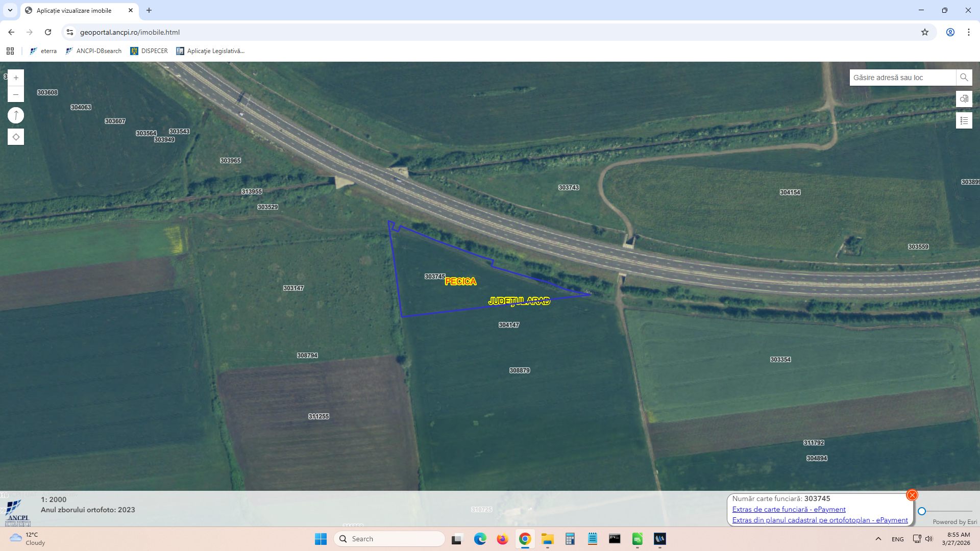Open the basemap gallery icon

click(x=964, y=99)
